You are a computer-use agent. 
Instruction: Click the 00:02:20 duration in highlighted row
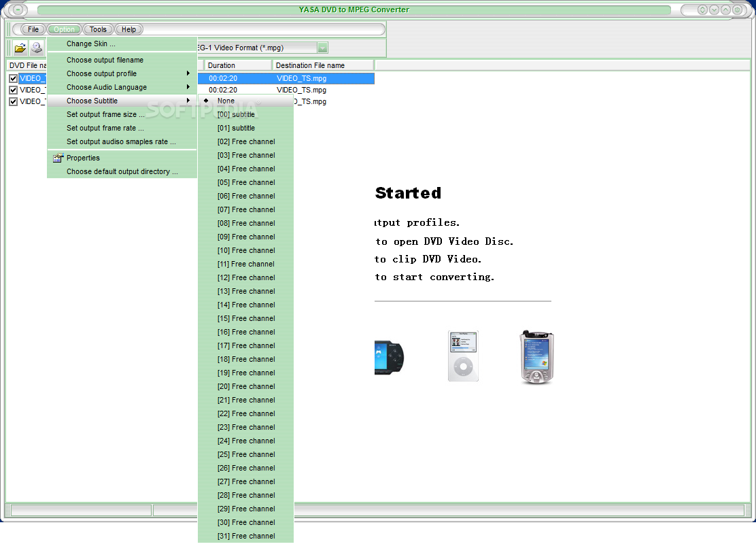pos(223,78)
